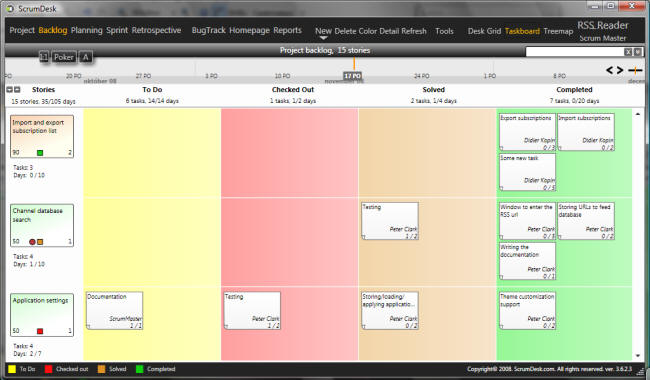This screenshot has height=380, width=650.
Task: Click the 24 PO timeline date
Action: (422, 76)
